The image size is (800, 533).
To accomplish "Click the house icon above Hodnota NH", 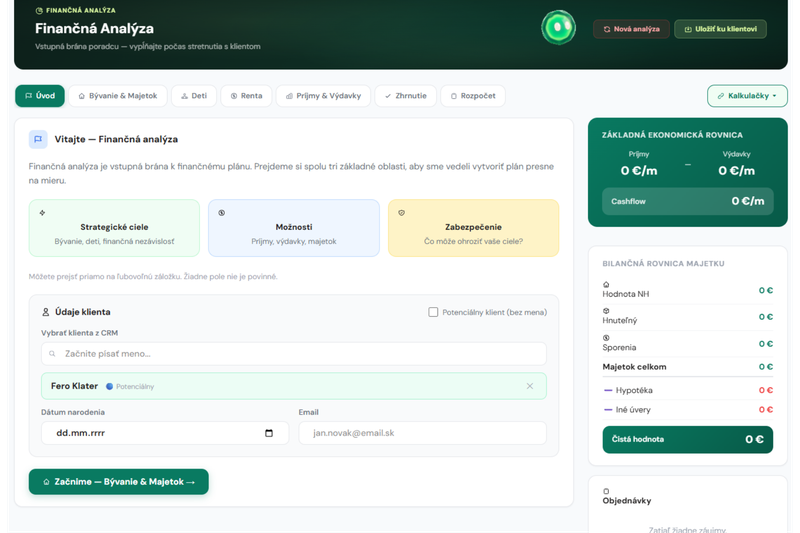I will [x=606, y=285].
